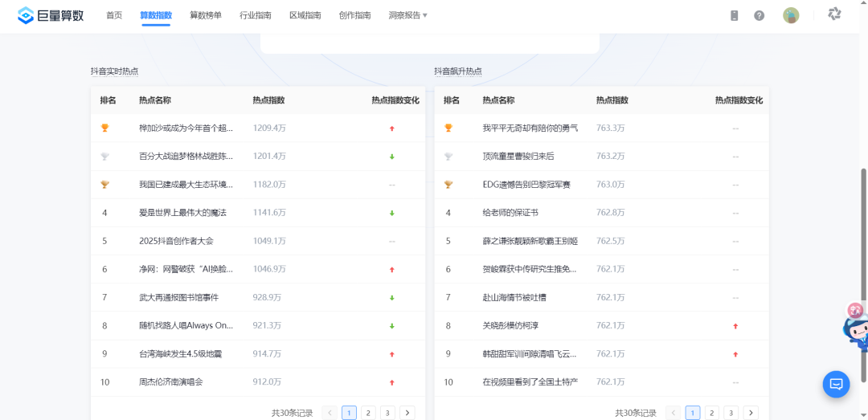
Task: Click green down arrow for 爱是世界上最伟大的魔法
Action: click(x=392, y=213)
